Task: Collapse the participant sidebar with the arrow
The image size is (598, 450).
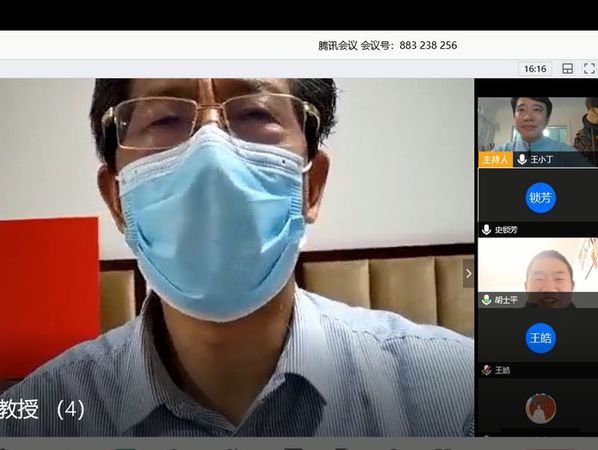Action: click(x=468, y=273)
